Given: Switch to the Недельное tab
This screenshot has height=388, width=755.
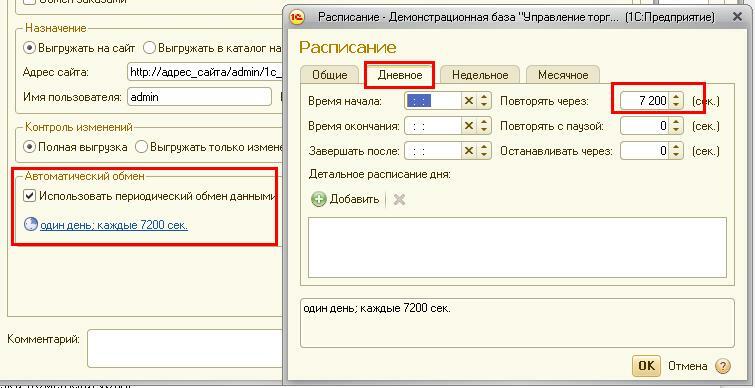Looking at the screenshot, I should 480,75.
